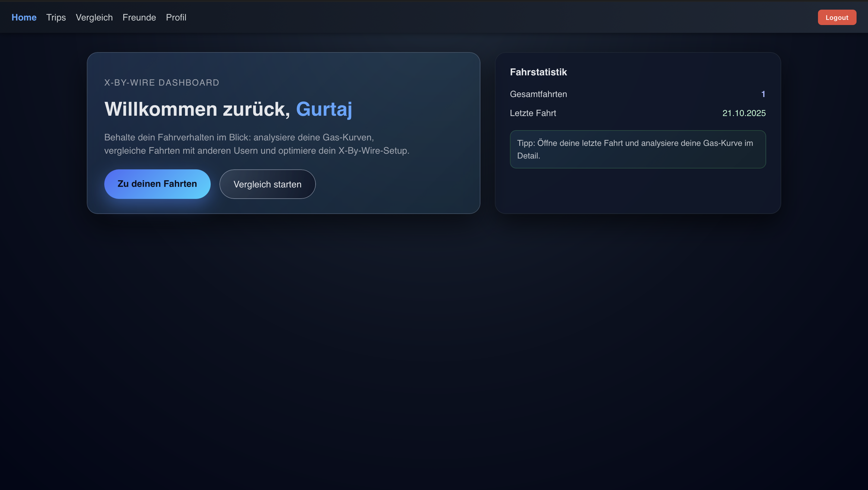
Task: Click the X-BY-WIRE DASHBOARD label
Action: pyautogui.click(x=162, y=82)
